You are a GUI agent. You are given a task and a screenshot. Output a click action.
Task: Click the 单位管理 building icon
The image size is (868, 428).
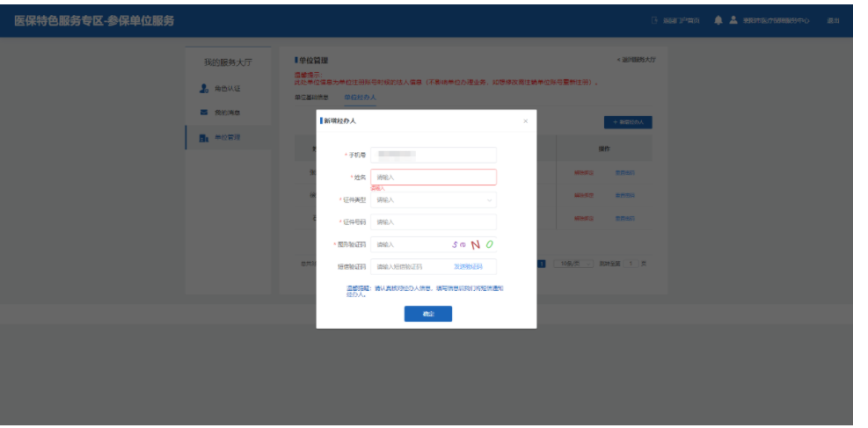(204, 138)
